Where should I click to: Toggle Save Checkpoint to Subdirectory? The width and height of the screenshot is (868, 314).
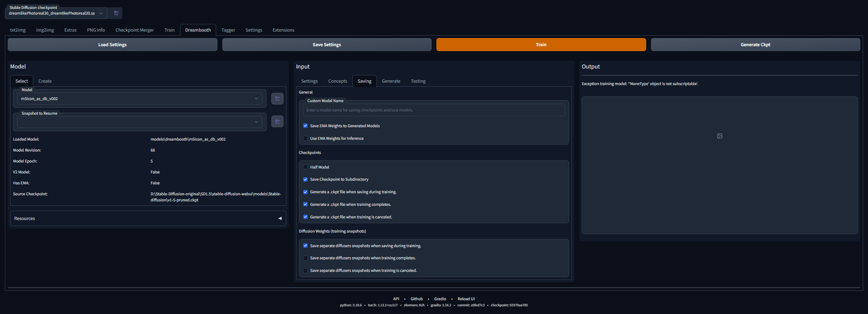[x=305, y=179]
